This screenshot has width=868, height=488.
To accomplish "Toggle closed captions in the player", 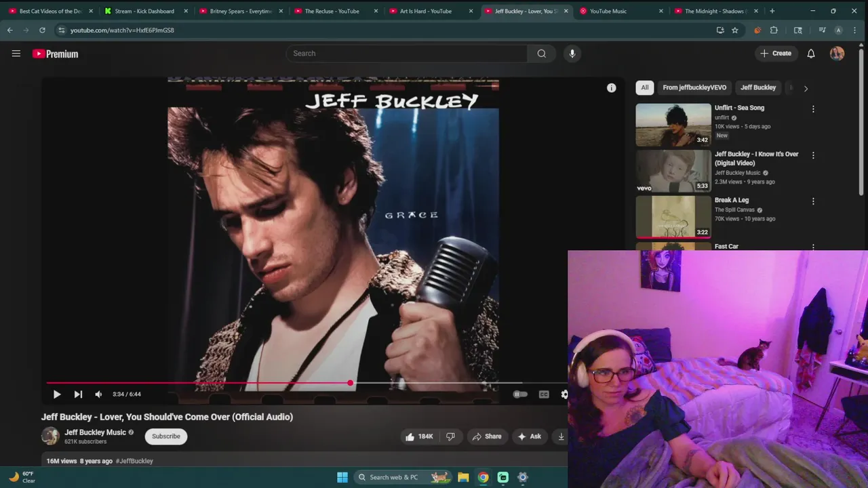I will [x=544, y=394].
